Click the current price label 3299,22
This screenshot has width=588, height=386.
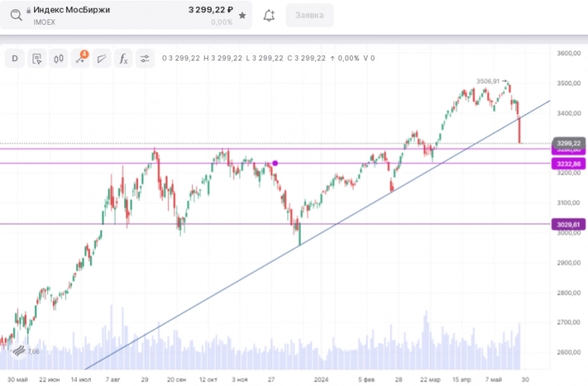[x=567, y=143]
